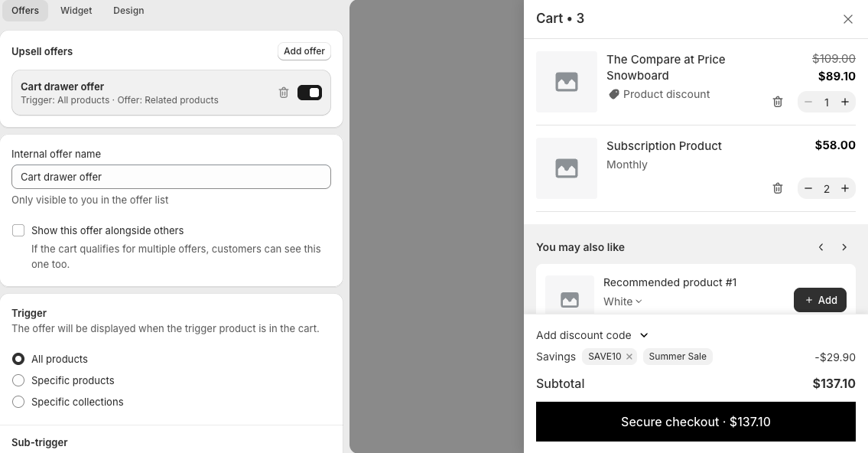Screen dimensions: 868x453
Task: Select the Specific products trigger option
Action: click(x=18, y=380)
